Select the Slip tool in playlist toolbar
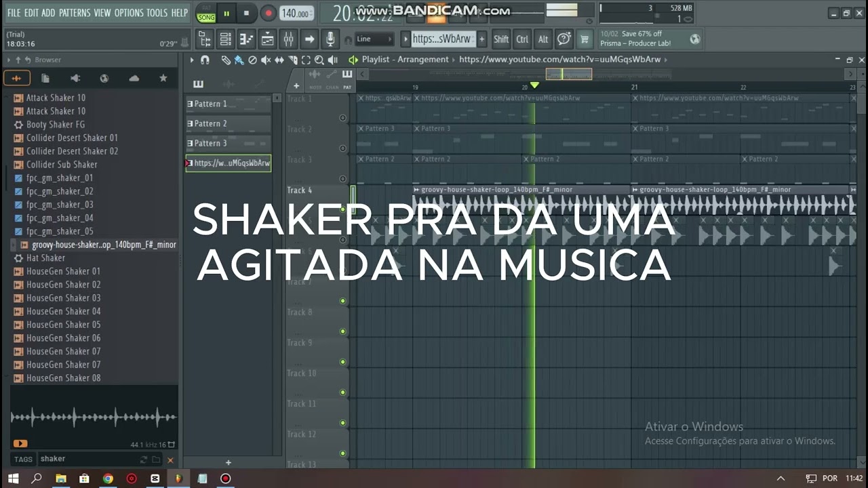This screenshot has height=488, width=868. [x=279, y=60]
